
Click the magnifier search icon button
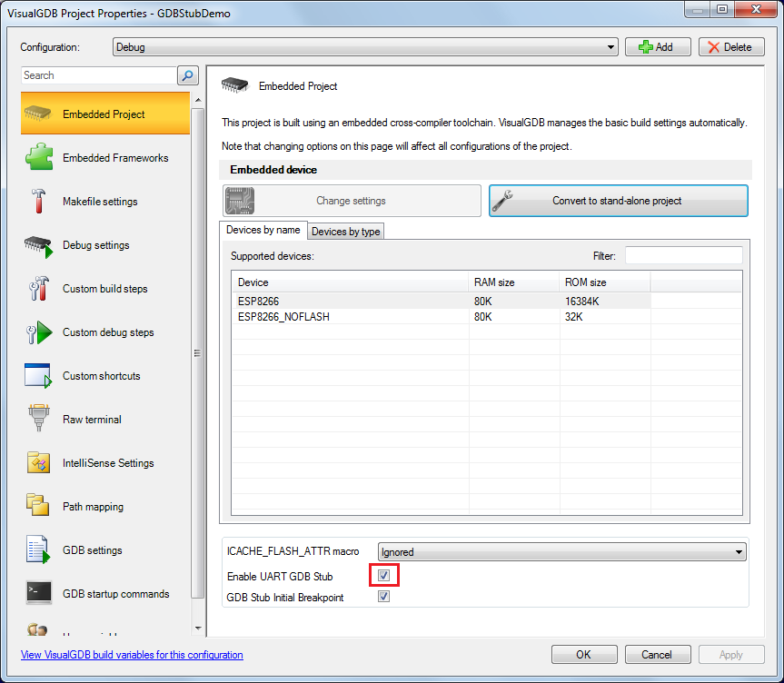(x=188, y=75)
